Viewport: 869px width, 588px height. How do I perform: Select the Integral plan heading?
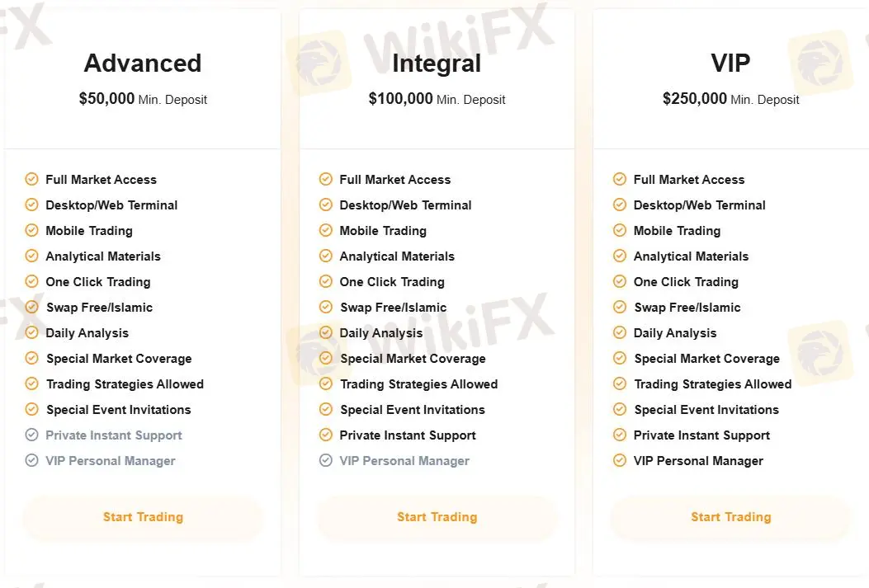pyautogui.click(x=437, y=64)
